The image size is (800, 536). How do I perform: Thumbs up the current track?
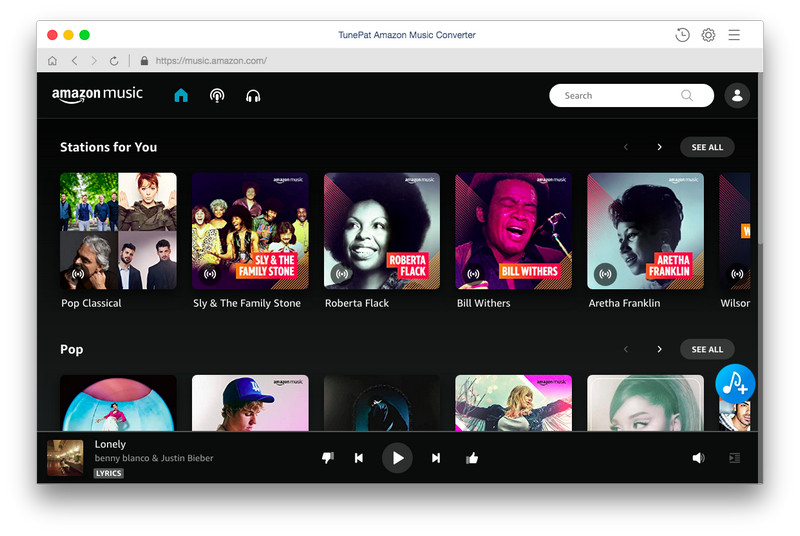[472, 458]
